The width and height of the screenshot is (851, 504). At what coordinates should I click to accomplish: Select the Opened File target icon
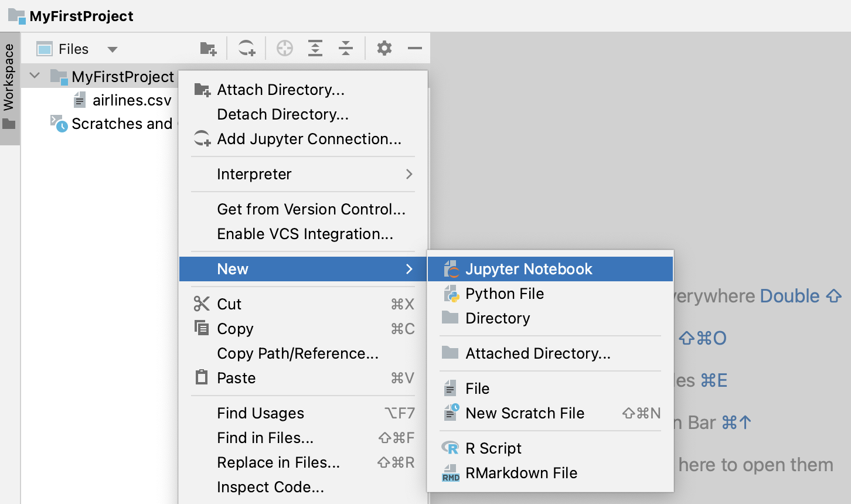click(x=285, y=48)
